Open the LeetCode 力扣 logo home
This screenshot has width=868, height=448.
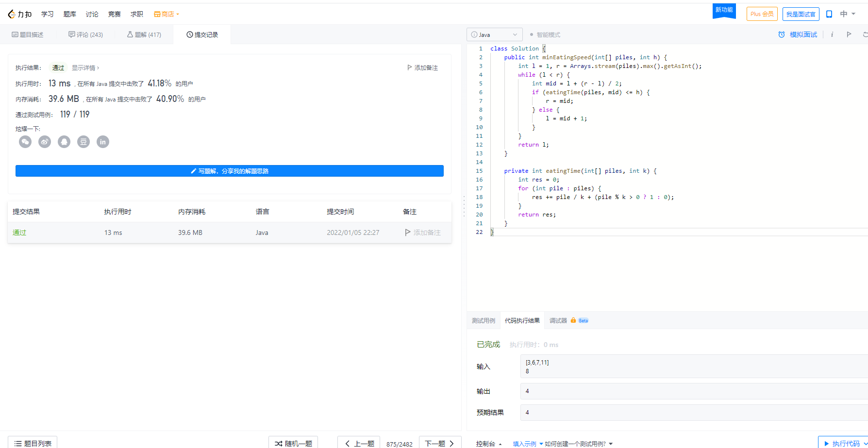(20, 14)
